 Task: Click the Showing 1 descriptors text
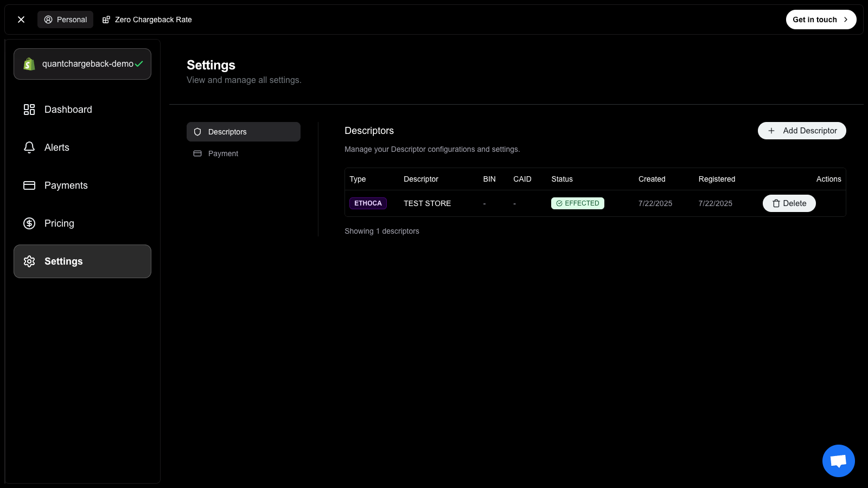pyautogui.click(x=382, y=231)
